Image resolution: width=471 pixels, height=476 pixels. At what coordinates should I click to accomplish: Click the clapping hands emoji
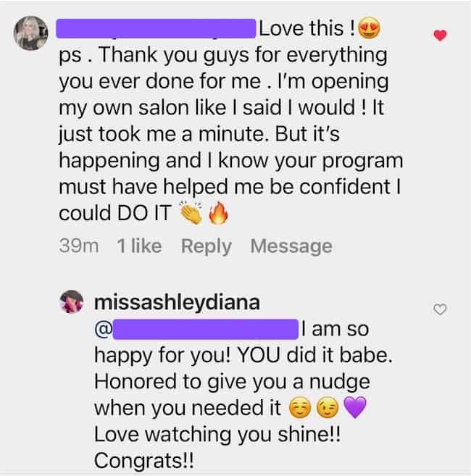point(191,212)
